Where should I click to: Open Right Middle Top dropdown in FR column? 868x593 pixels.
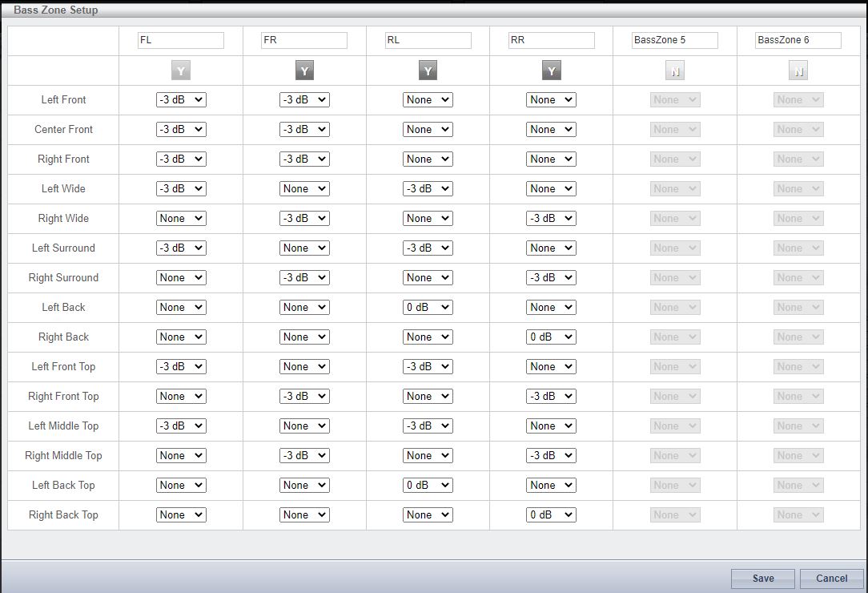coord(304,456)
